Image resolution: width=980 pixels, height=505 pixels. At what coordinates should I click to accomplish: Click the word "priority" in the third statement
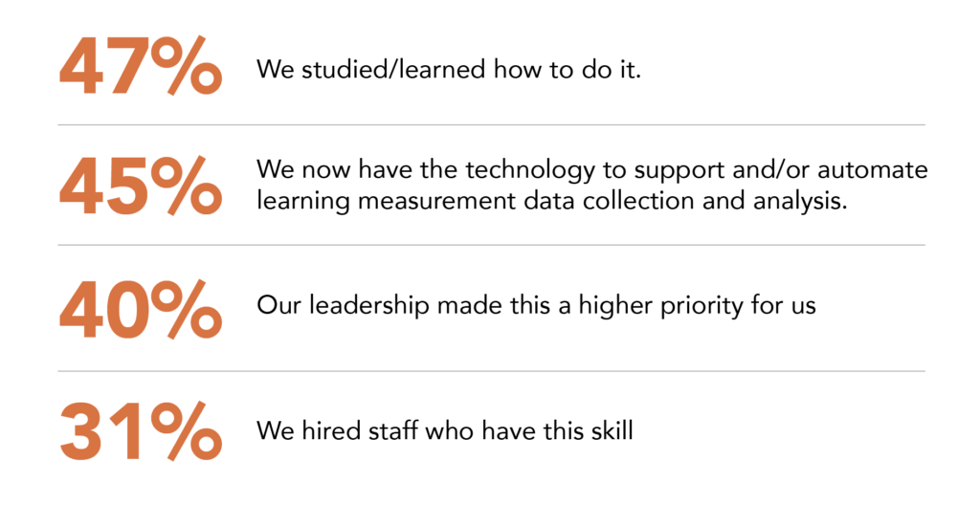701,308
